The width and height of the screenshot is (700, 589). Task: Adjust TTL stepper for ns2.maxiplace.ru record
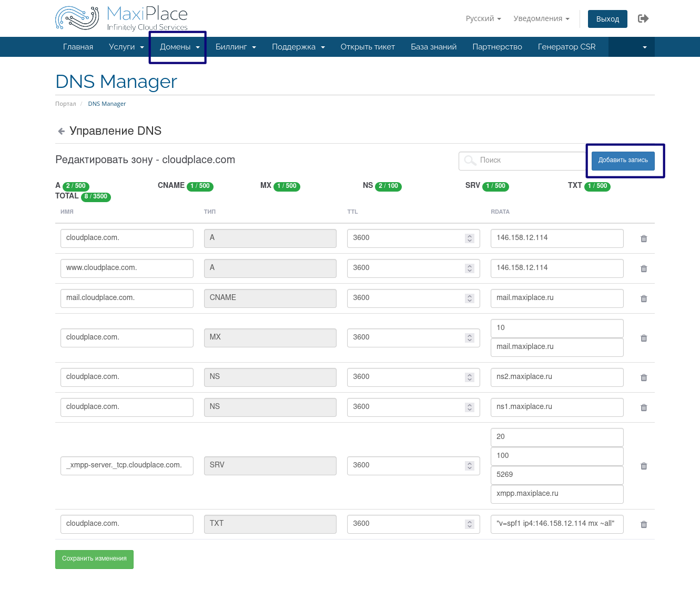(x=470, y=377)
